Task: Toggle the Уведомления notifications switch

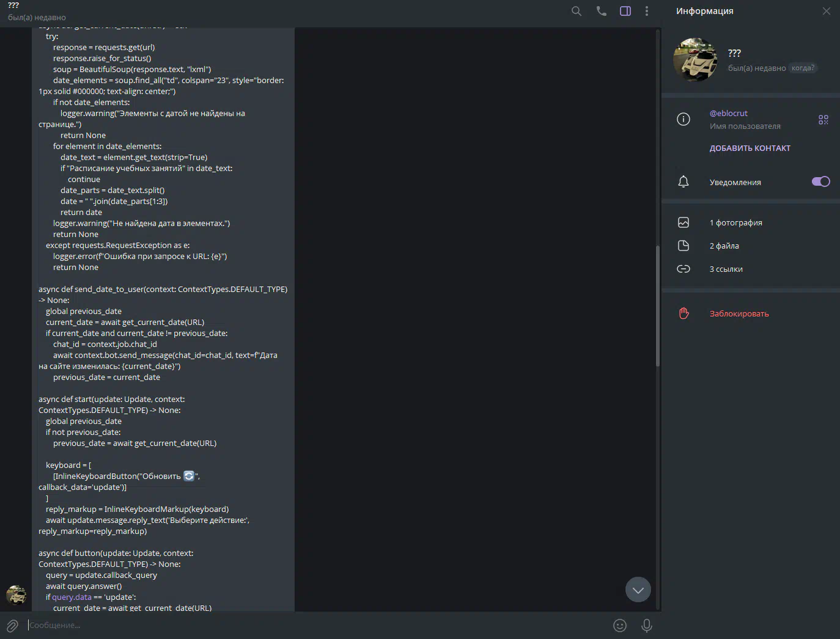Action: coord(820,181)
